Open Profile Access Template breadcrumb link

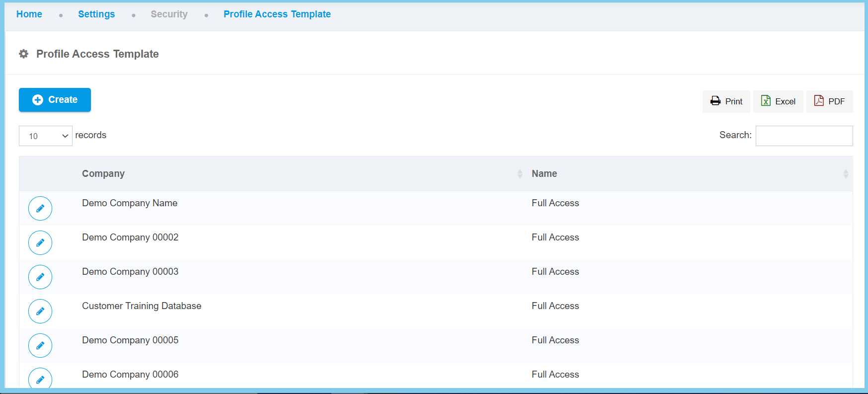pyautogui.click(x=277, y=14)
